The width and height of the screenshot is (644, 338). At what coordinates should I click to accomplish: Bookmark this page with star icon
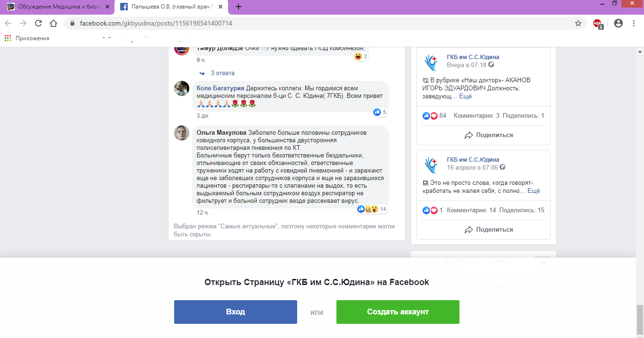(x=578, y=23)
